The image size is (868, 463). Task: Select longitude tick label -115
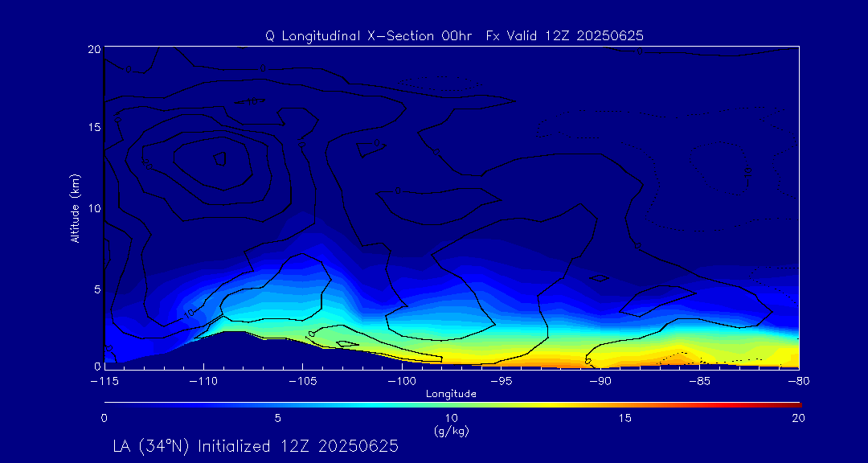104,381
